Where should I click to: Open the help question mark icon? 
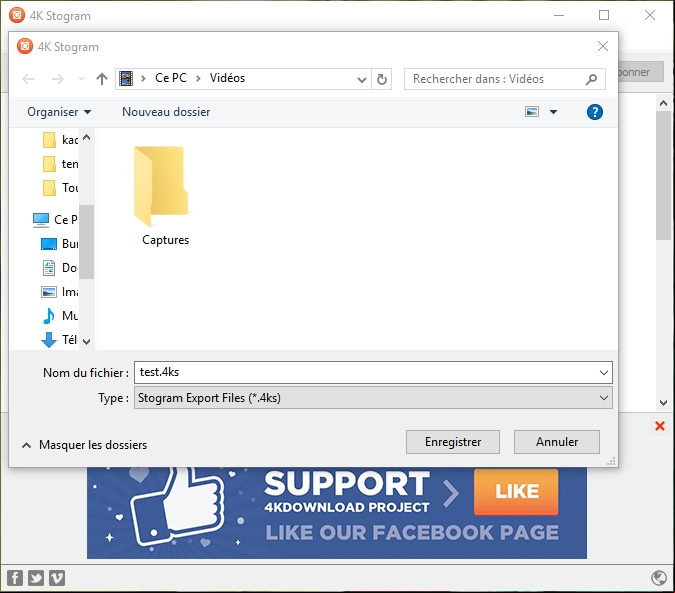(594, 112)
